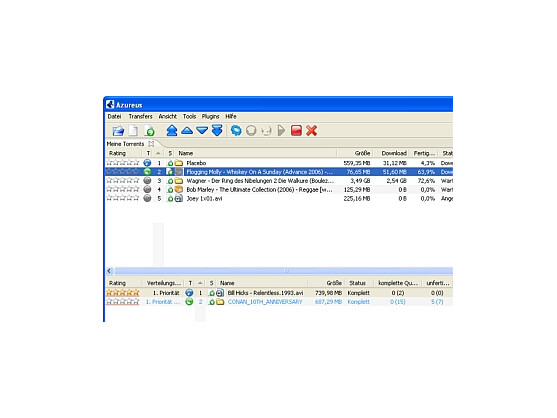Open the Plugins menu

coord(210,116)
